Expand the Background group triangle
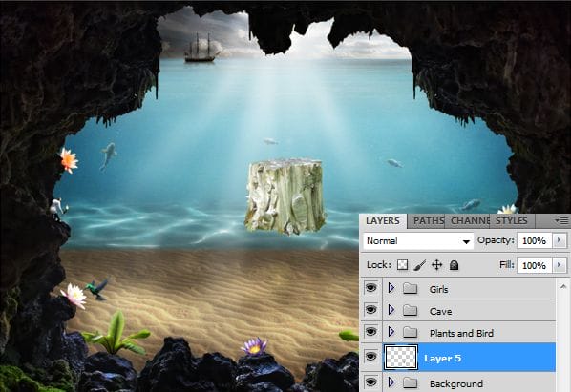 (x=391, y=382)
